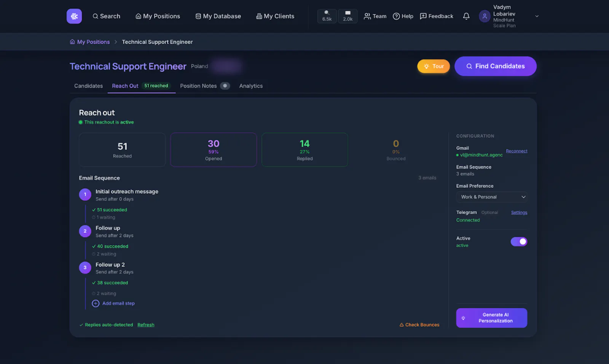Switch to the Candidates tab
This screenshot has height=364, width=609.
click(88, 86)
